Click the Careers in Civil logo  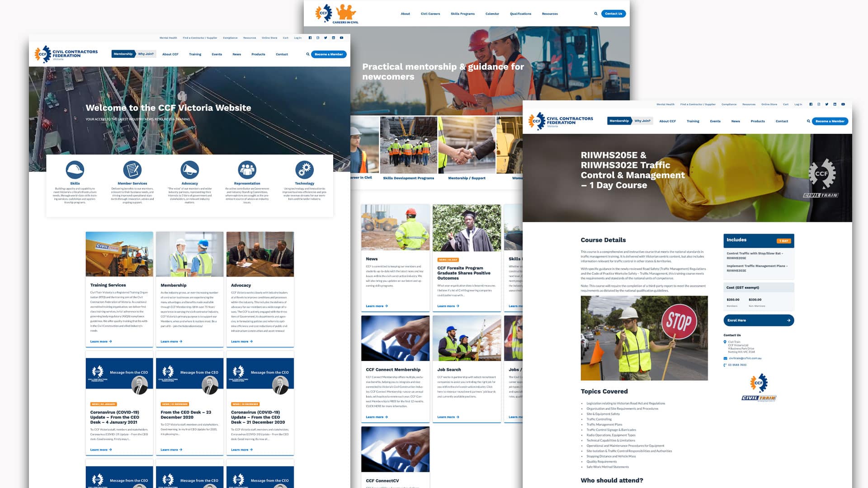point(336,14)
